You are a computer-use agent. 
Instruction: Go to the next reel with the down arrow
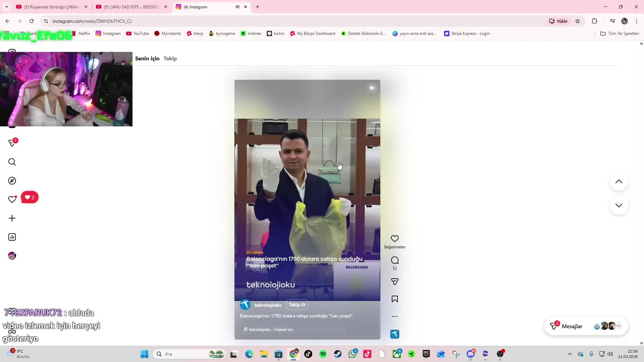[619, 205]
